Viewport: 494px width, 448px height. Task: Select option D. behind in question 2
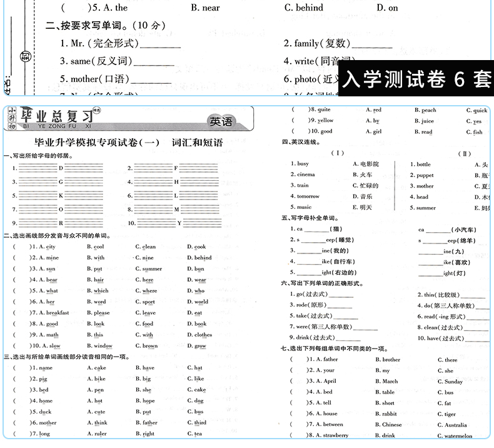[199, 258]
